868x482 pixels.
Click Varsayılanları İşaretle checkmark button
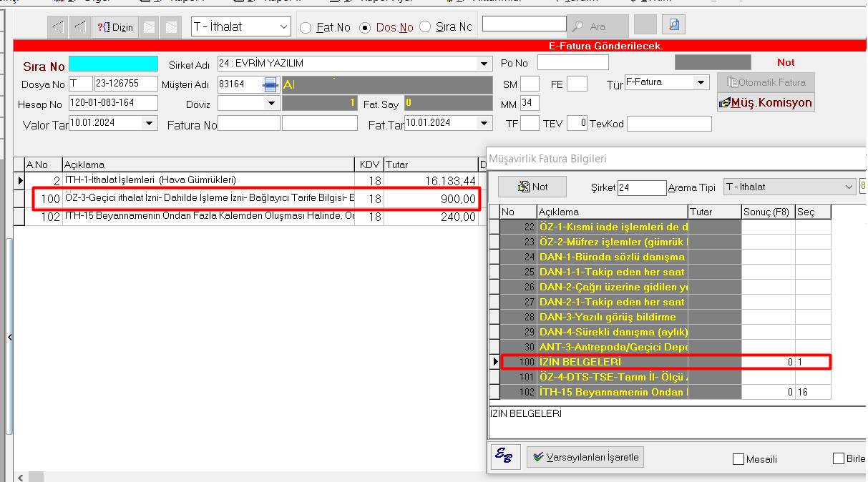(585, 456)
